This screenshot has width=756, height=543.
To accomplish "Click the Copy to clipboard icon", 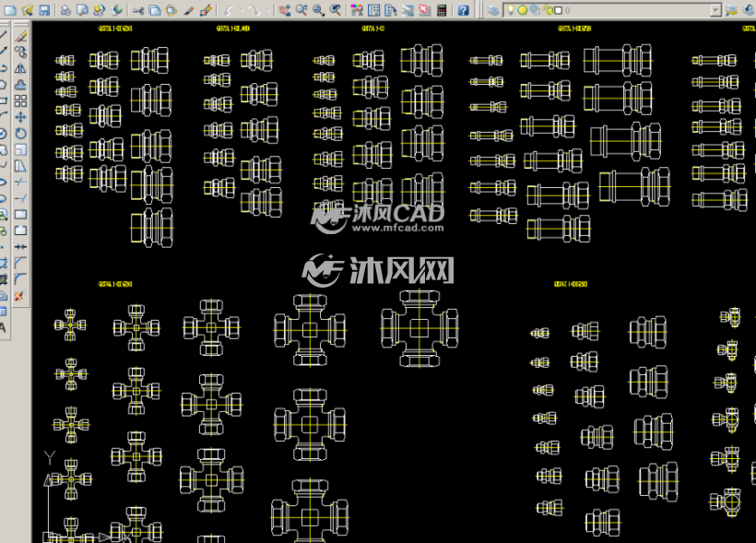I will pos(155,9).
